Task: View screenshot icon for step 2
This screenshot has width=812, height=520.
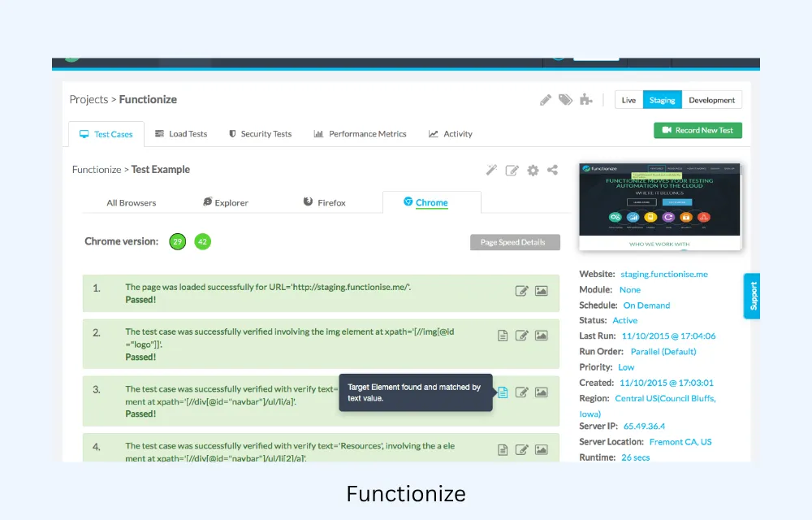Action: 541,336
